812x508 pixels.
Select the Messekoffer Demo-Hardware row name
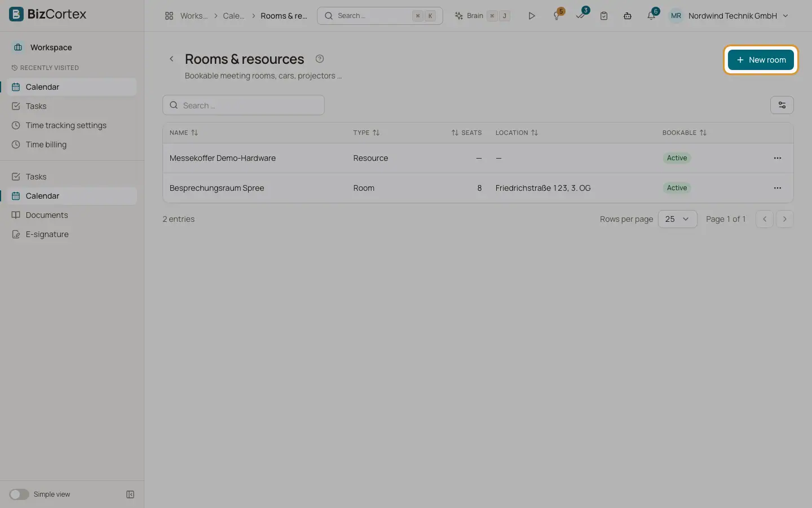tap(223, 158)
